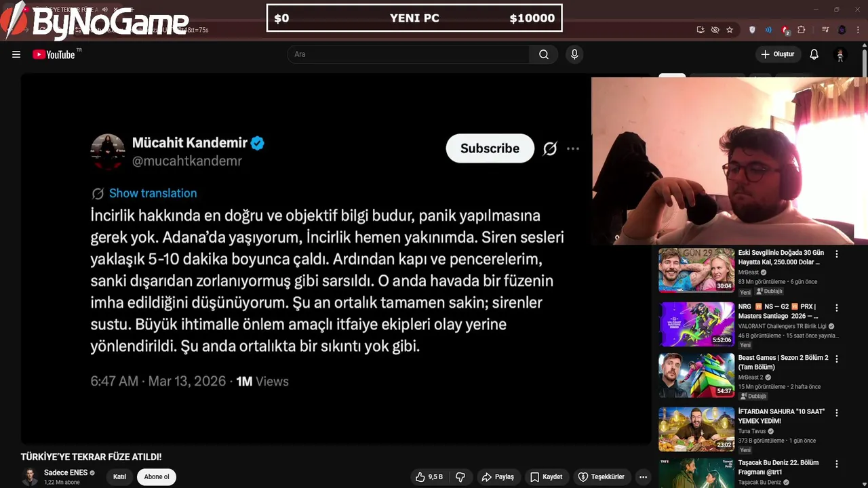Open Chrome three-dot menu
The image size is (868, 488).
(859, 30)
